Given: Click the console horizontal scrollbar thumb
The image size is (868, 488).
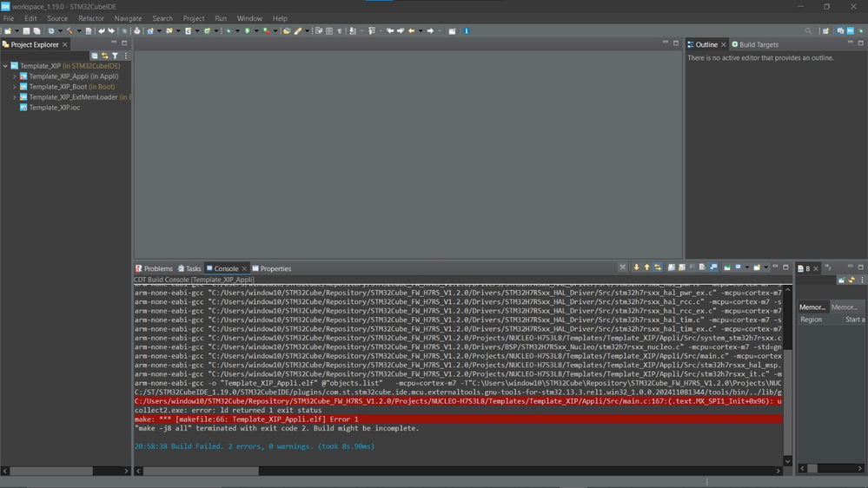Looking at the screenshot, I should 201,471.
